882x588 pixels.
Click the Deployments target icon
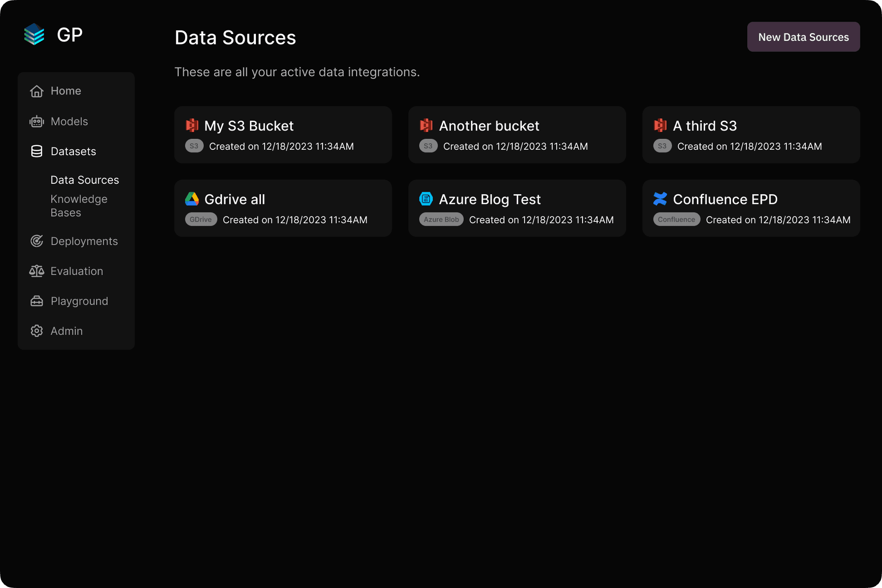pyautogui.click(x=37, y=241)
